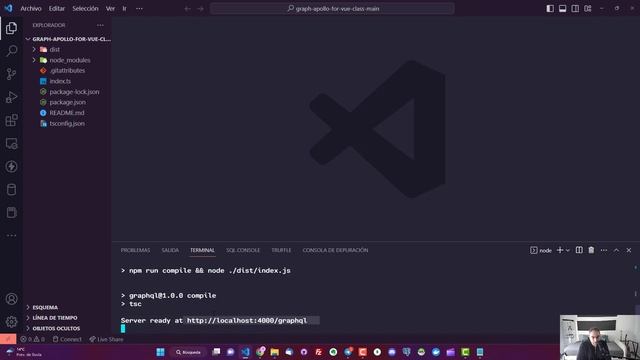The width and height of the screenshot is (640, 360).
Task: Start Live Share from status bar
Action: click(x=106, y=339)
